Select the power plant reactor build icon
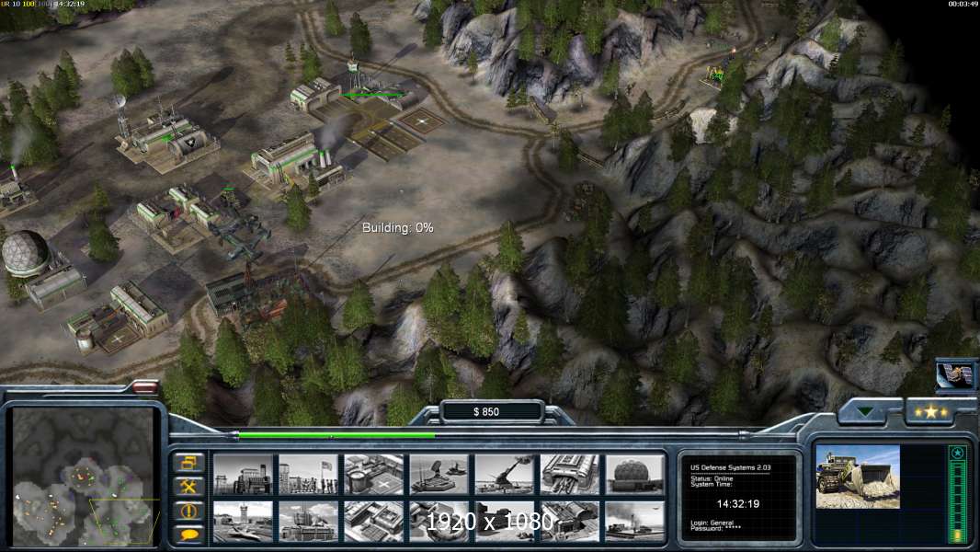The height and width of the screenshot is (552, 980). 243,475
